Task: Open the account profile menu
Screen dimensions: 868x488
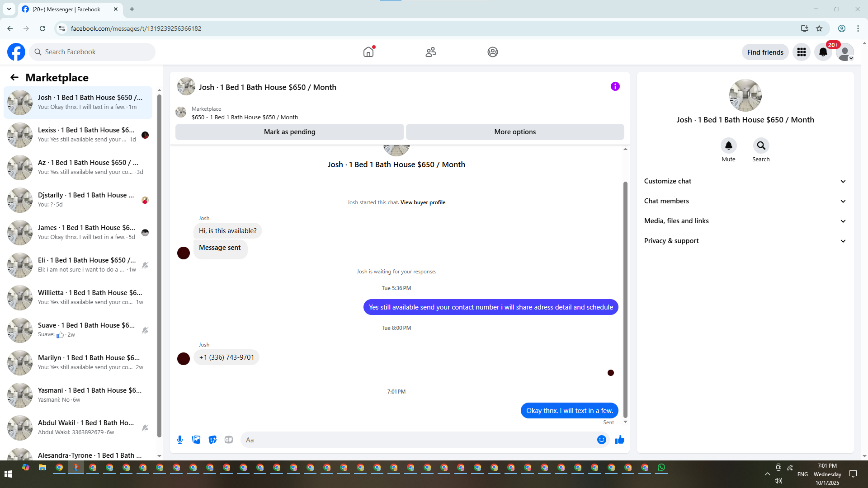Action: pos(845,52)
